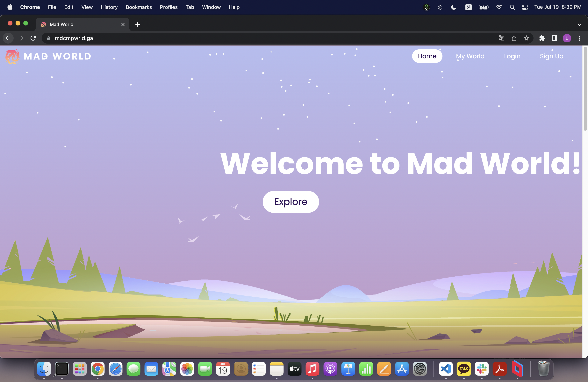Viewport: 588px width, 382px height.
Task: Click the share page icon in address bar
Action: tap(514, 38)
